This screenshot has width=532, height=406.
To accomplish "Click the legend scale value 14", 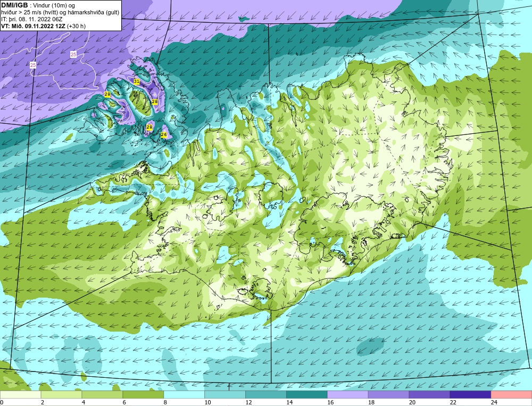I will click(290, 403).
